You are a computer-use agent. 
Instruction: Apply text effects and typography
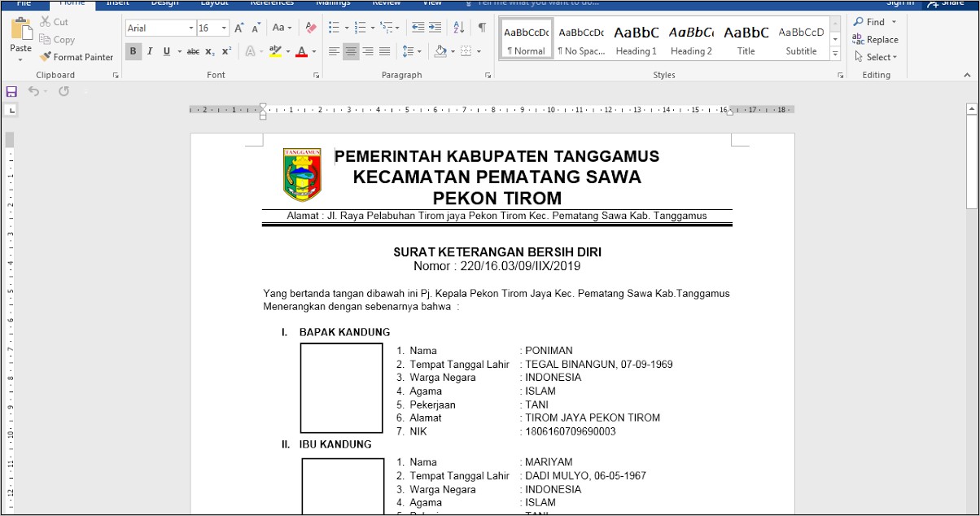pos(249,51)
